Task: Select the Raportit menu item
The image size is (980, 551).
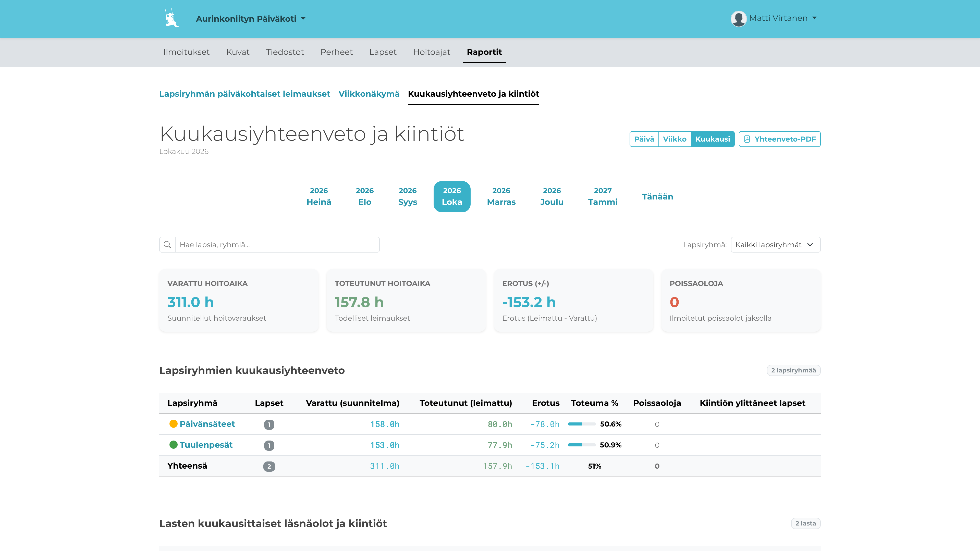Action: [484, 52]
